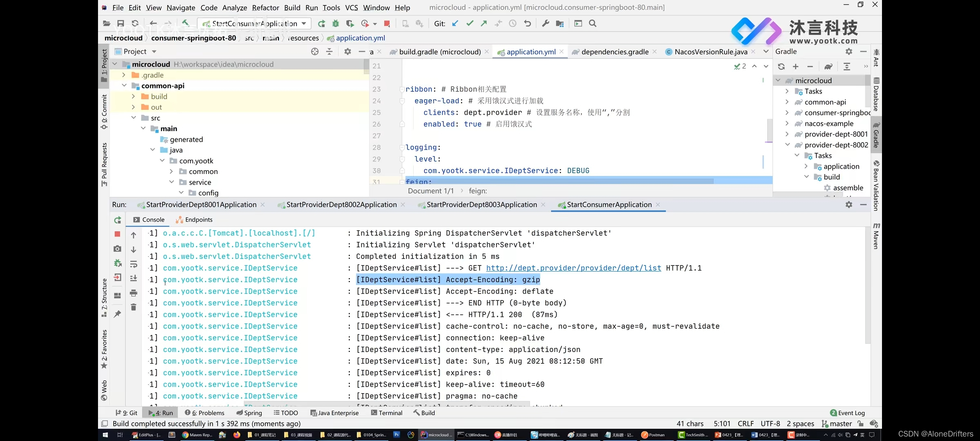
Task: Click locate opened file target icon in Project panel
Action: (314, 51)
